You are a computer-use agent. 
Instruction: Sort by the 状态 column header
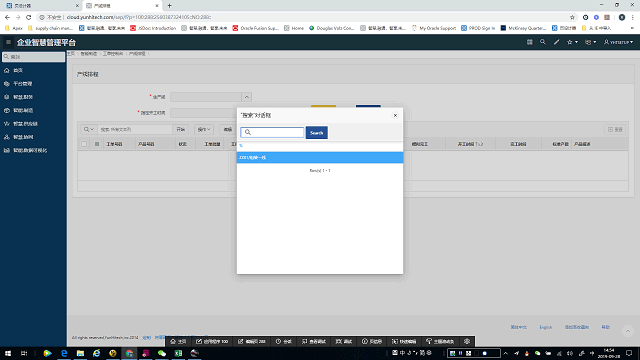(x=182, y=144)
